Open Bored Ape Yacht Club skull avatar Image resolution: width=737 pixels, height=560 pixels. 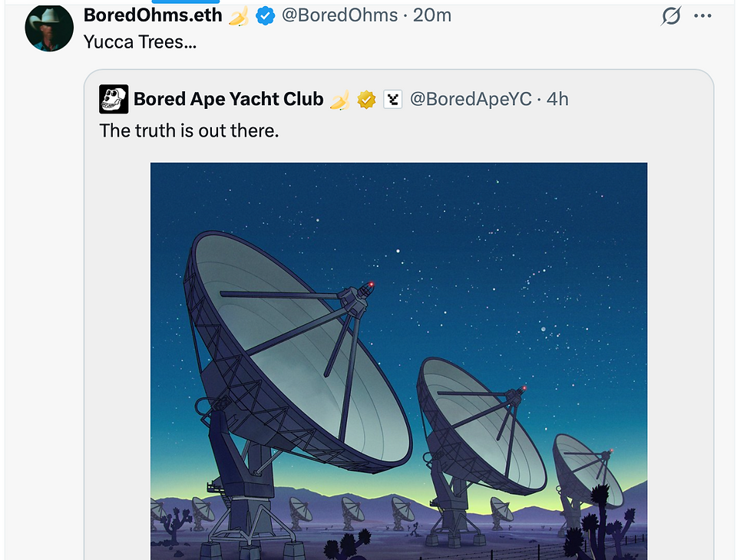tap(114, 99)
